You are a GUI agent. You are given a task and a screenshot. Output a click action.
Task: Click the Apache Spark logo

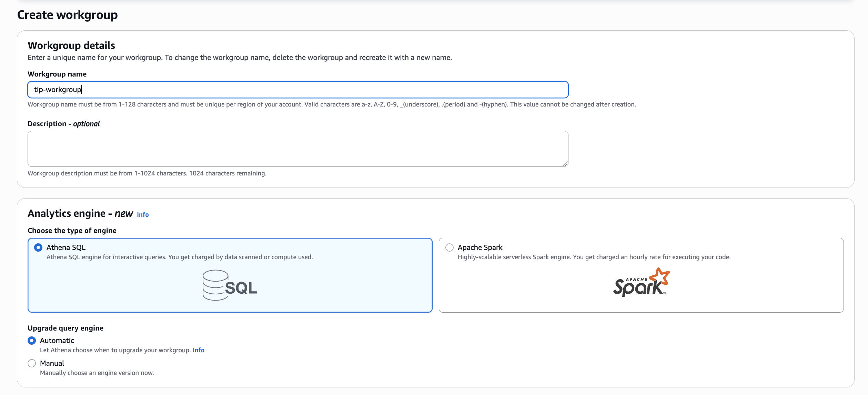pyautogui.click(x=641, y=282)
